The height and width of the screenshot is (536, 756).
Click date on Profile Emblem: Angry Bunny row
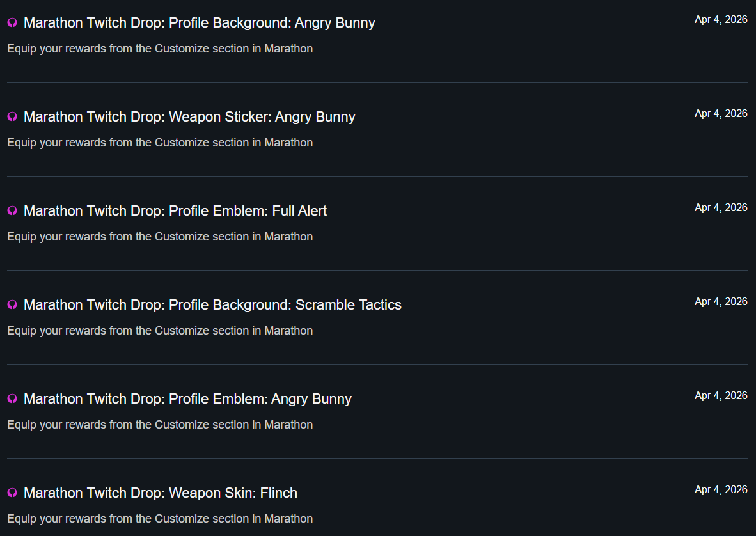(x=721, y=396)
